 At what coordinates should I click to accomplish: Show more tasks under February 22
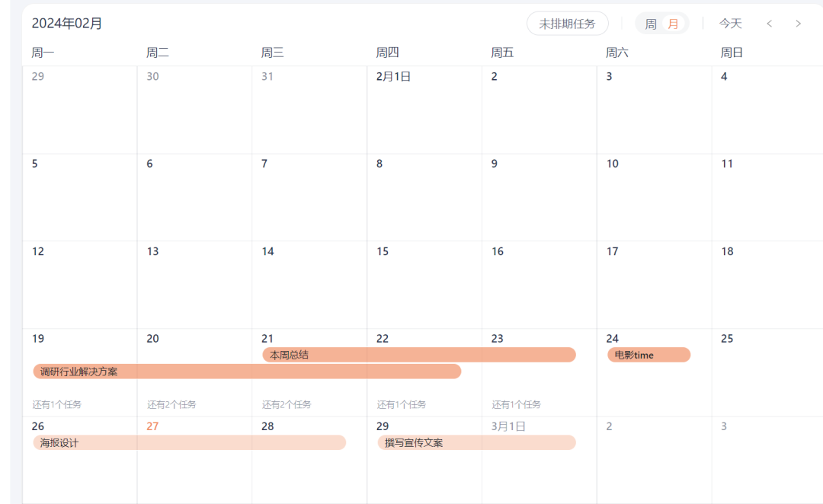[401, 404]
